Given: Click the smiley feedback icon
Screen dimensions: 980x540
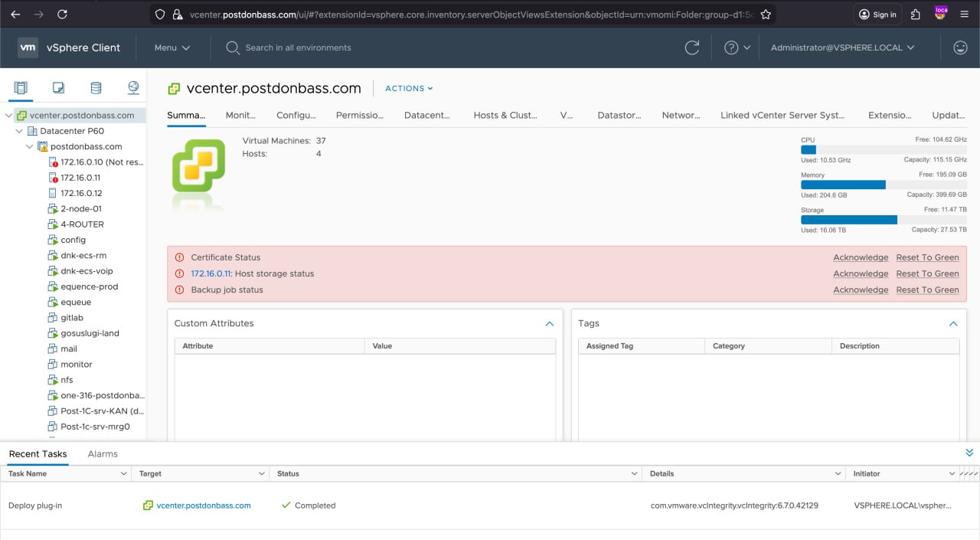Looking at the screenshot, I should [959, 47].
